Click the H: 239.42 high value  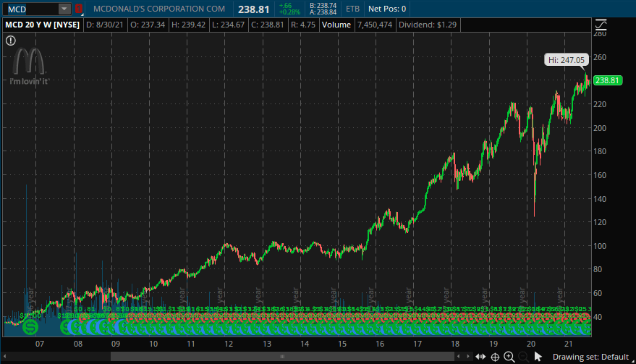point(188,25)
